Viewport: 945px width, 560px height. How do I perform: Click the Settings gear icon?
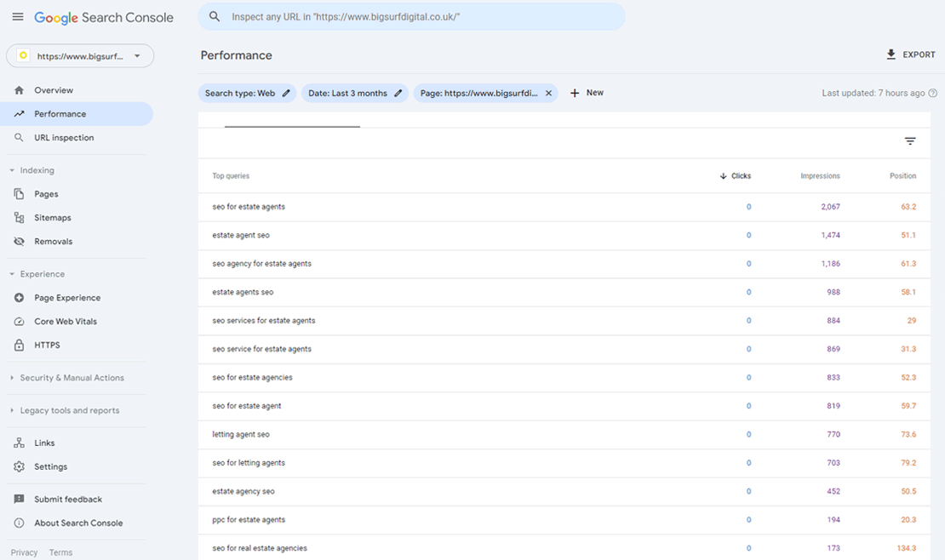pos(20,466)
